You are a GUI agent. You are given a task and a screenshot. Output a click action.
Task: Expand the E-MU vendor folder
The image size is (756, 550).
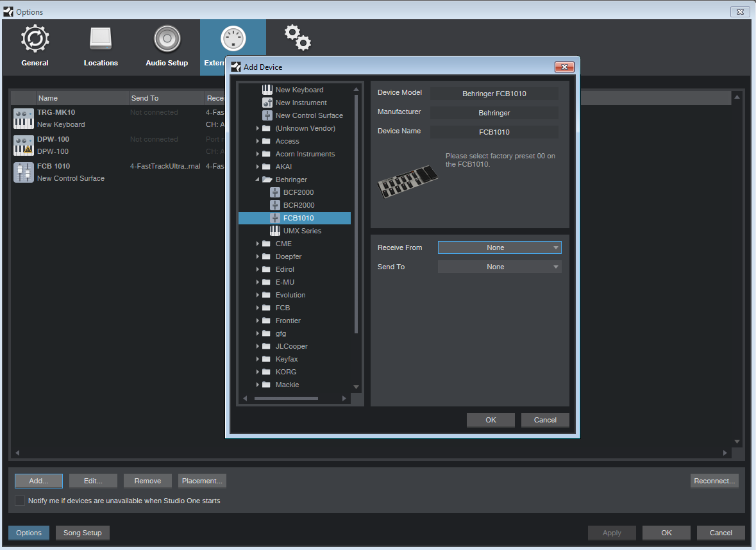(x=258, y=282)
